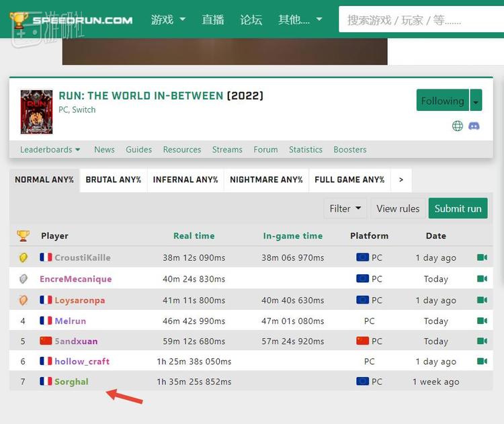Click the French flag next to hollow_craft
The height and width of the screenshot is (424, 504).
[46, 361]
